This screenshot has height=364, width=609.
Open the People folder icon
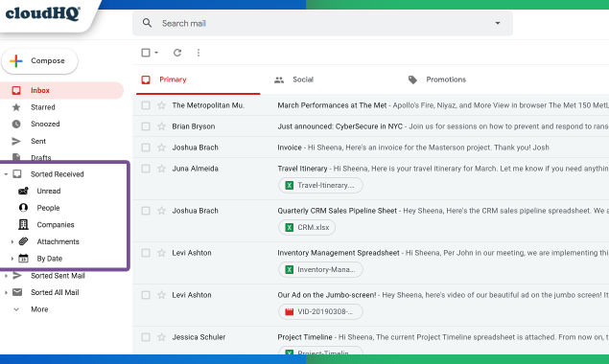point(23,208)
